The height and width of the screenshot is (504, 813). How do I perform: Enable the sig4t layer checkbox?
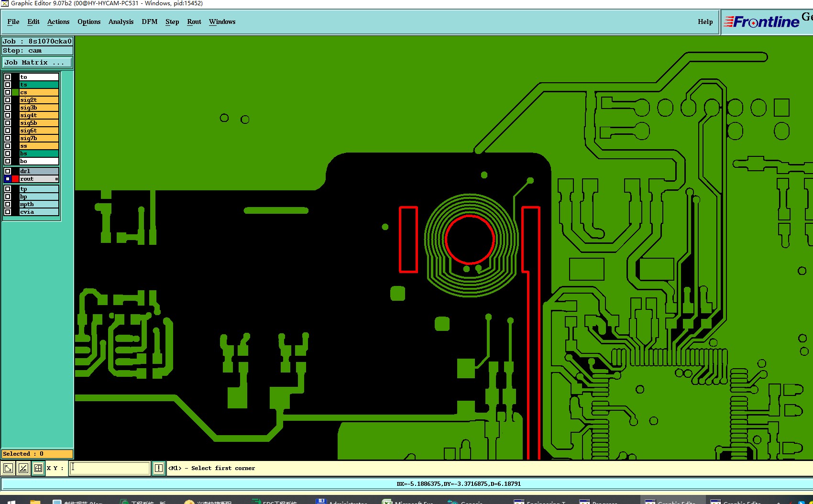(x=8, y=115)
